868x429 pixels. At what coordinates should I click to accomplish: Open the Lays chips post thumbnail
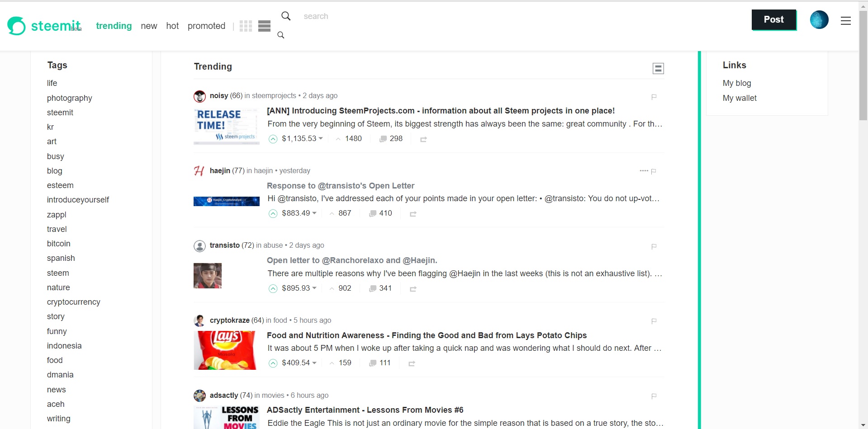click(x=225, y=350)
